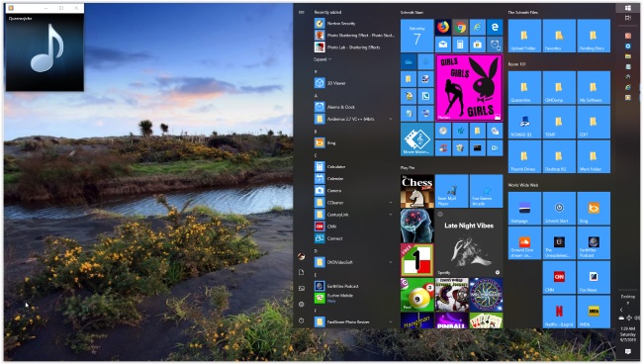Open the brain game tile
Viewport: 643px width, 364px height.
click(x=417, y=226)
